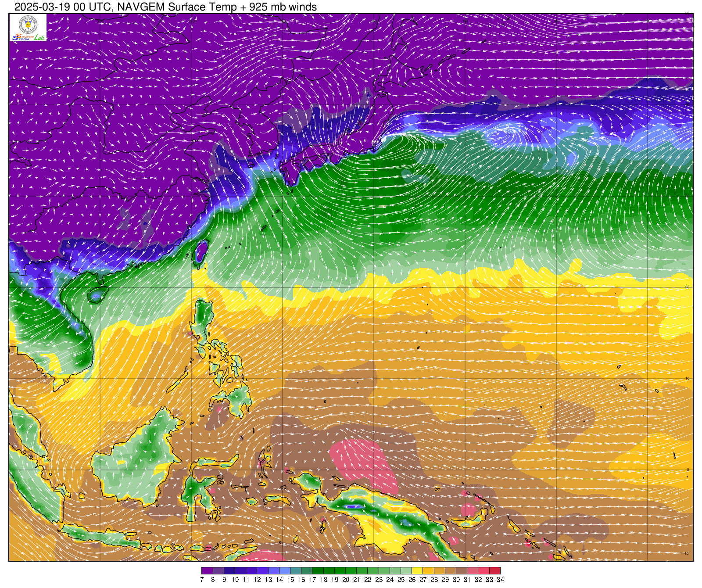Click the number 20 under the color bar

(x=346, y=580)
